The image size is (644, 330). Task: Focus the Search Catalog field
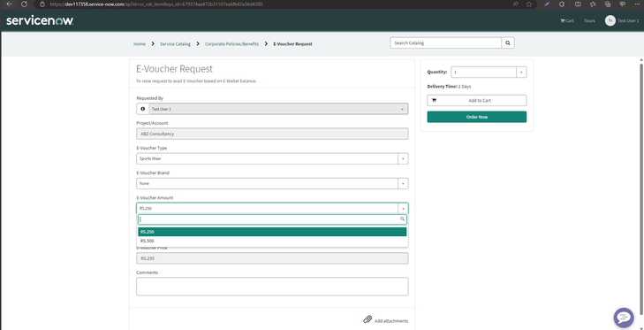point(445,42)
